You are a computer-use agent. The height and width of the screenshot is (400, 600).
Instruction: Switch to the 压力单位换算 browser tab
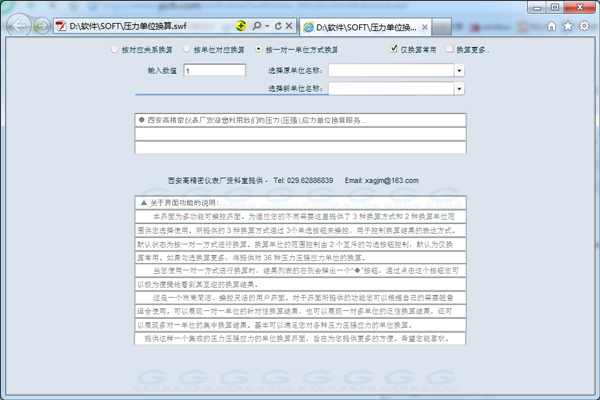click(360, 24)
